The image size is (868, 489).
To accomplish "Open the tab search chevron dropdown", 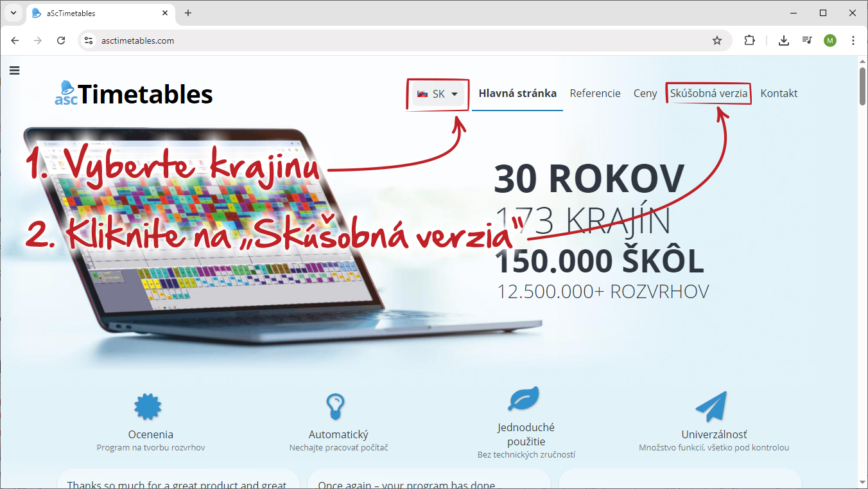I will (13, 13).
